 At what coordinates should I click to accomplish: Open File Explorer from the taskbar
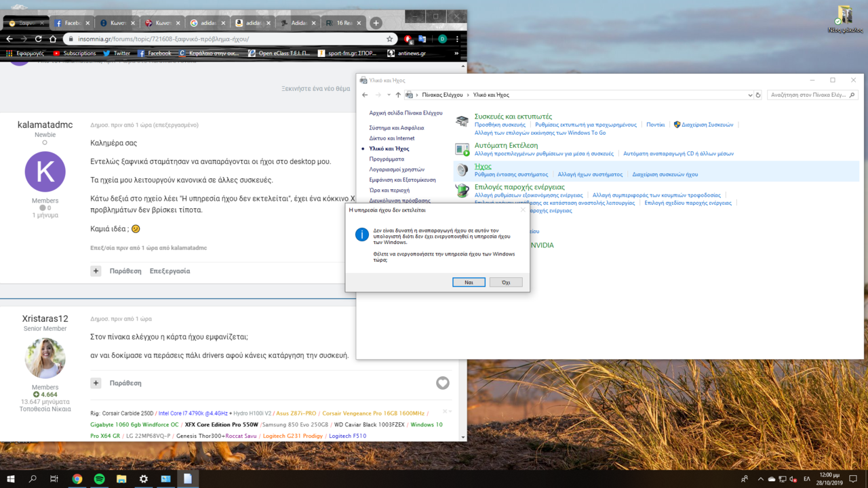[x=121, y=479]
